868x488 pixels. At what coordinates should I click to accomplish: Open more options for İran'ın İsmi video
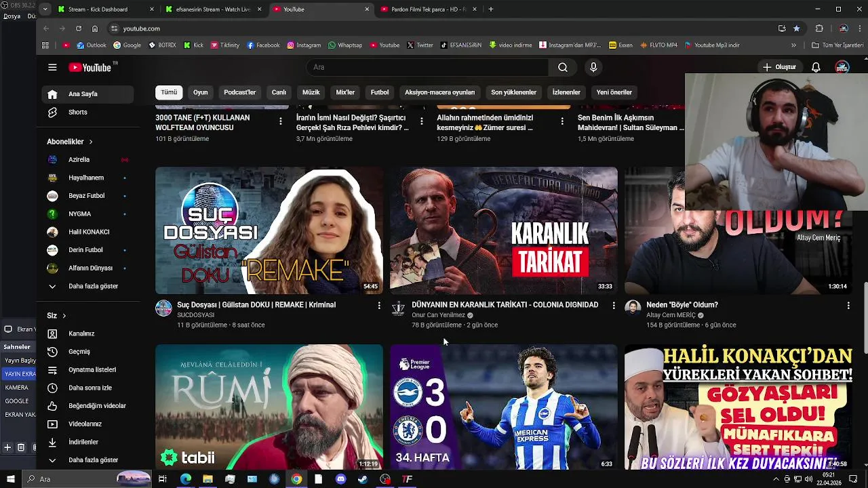click(421, 121)
